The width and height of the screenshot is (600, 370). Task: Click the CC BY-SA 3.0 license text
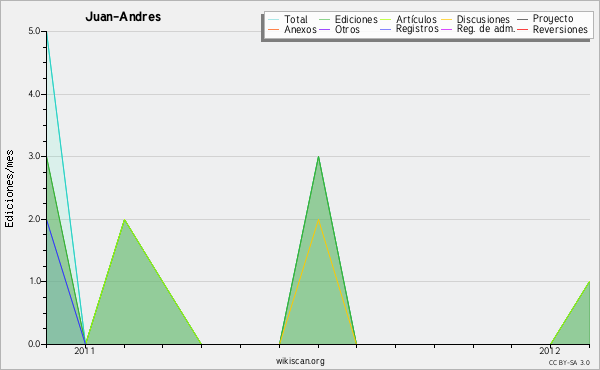point(569,362)
